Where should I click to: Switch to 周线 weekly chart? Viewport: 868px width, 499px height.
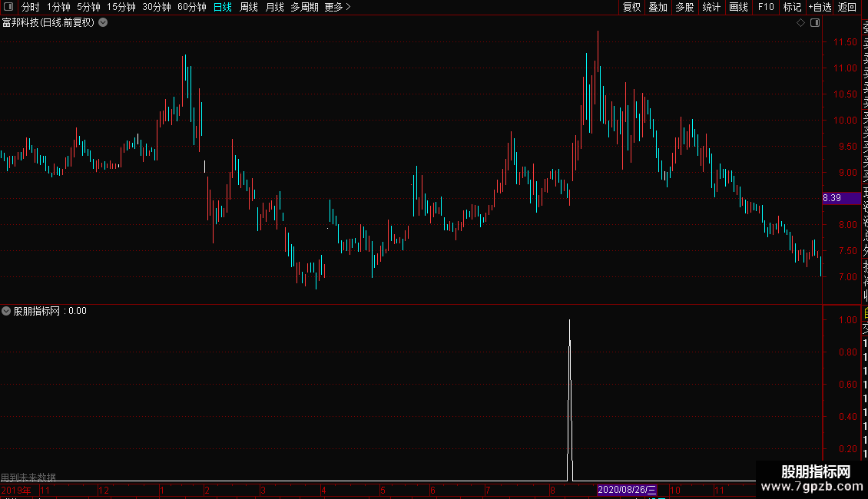pyautogui.click(x=249, y=7)
